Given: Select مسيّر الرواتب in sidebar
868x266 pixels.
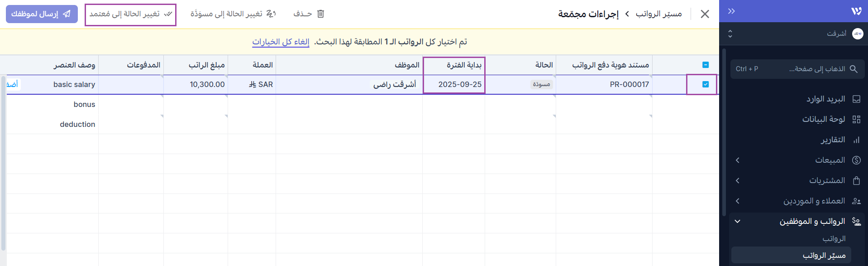Looking at the screenshot, I should [824, 256].
